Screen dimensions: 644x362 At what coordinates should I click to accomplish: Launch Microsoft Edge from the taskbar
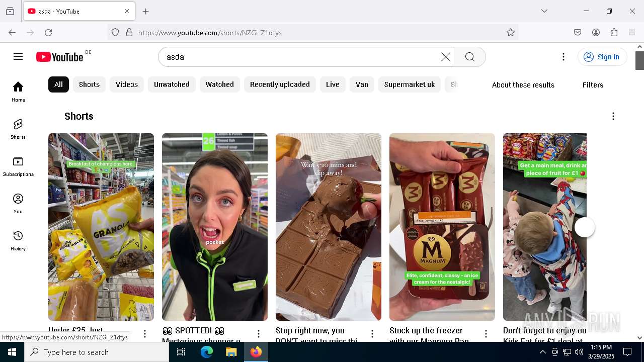[x=207, y=352]
